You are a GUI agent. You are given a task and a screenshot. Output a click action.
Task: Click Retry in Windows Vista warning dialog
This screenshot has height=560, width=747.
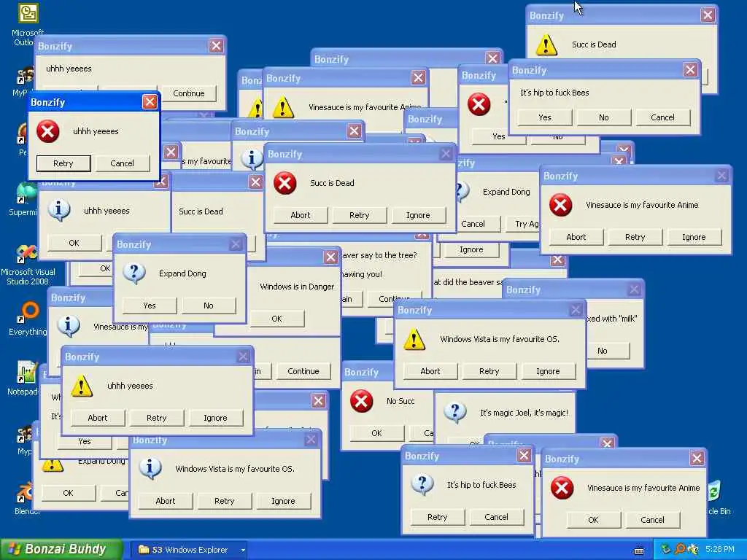pyautogui.click(x=489, y=371)
